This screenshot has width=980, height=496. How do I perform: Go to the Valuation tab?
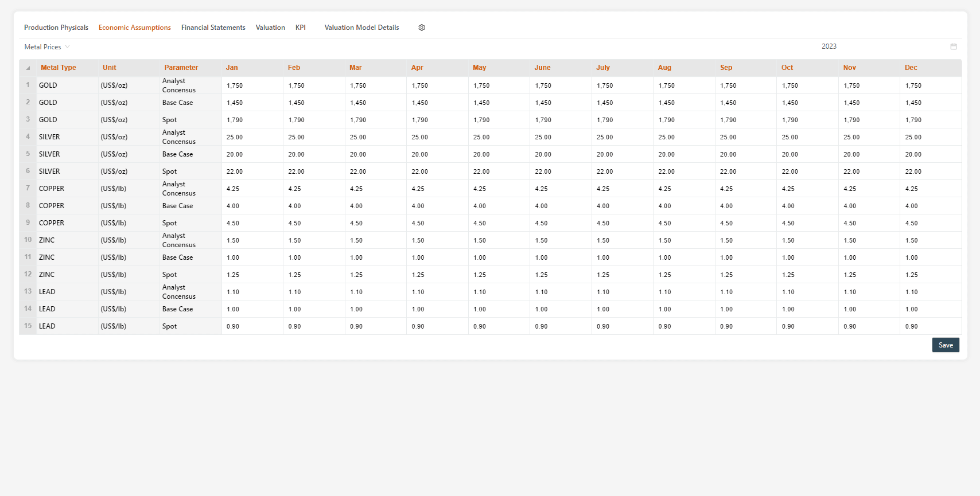(270, 28)
